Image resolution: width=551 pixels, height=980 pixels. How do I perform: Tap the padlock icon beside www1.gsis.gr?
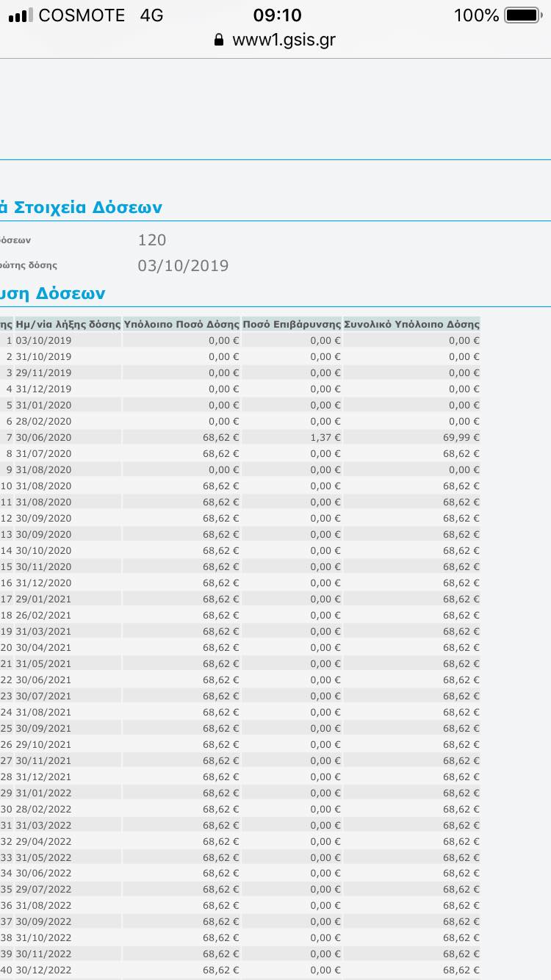(x=218, y=40)
